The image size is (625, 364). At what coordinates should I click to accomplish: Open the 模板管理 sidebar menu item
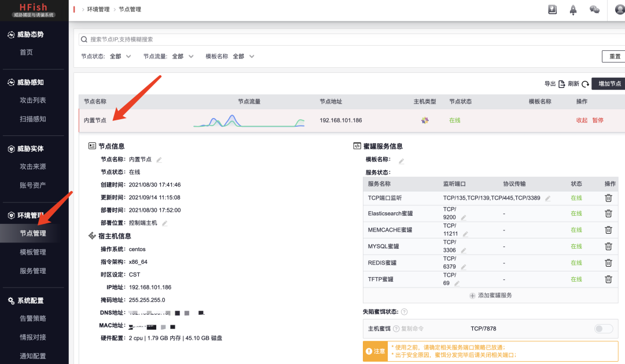pyautogui.click(x=33, y=251)
